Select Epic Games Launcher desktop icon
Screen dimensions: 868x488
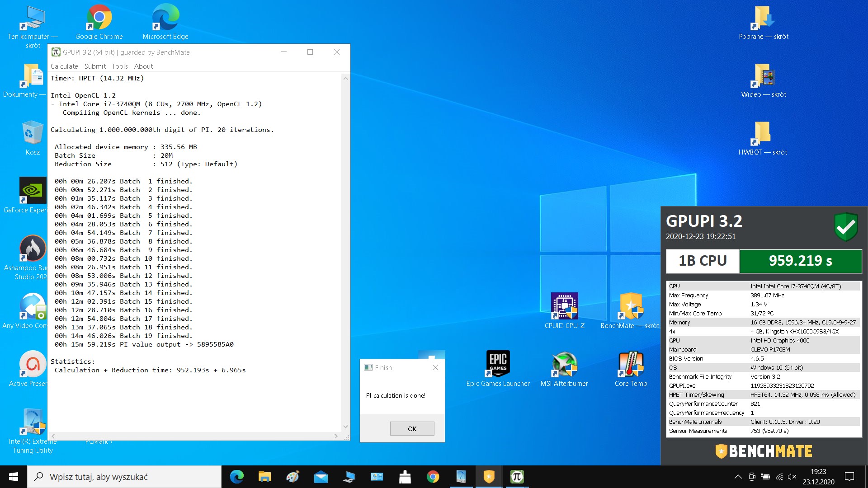498,369
